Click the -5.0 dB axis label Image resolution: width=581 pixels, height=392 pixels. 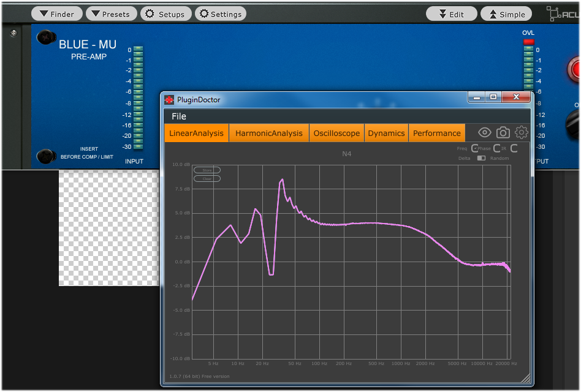[181, 310]
